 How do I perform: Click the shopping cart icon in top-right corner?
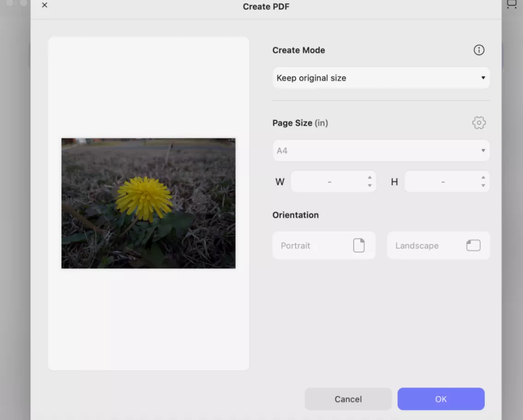point(511,5)
